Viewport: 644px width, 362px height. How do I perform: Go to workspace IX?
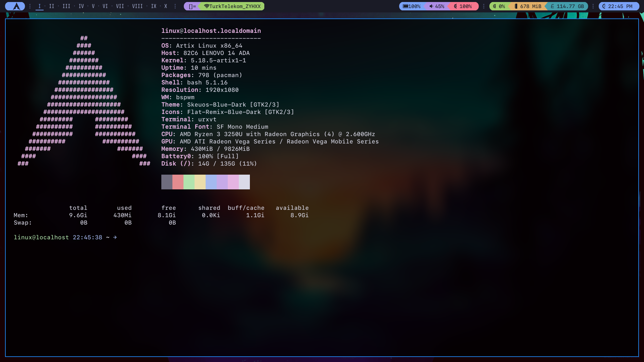154,6
